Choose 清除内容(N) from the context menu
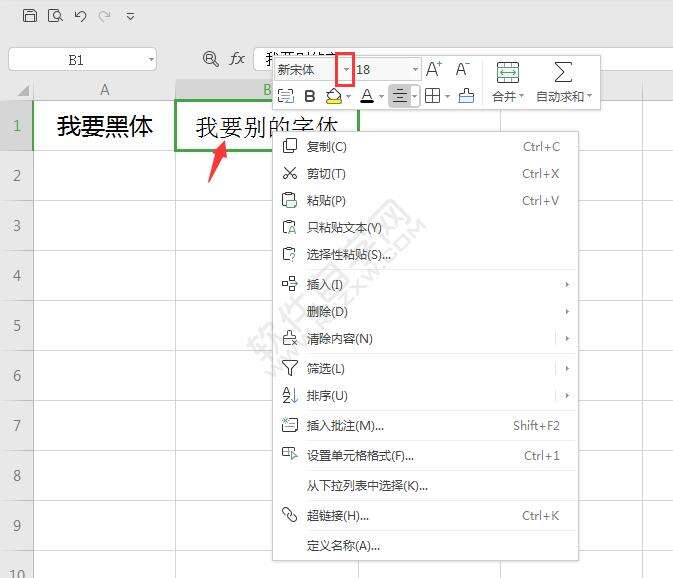Image resolution: width=673 pixels, height=578 pixels. (415, 339)
